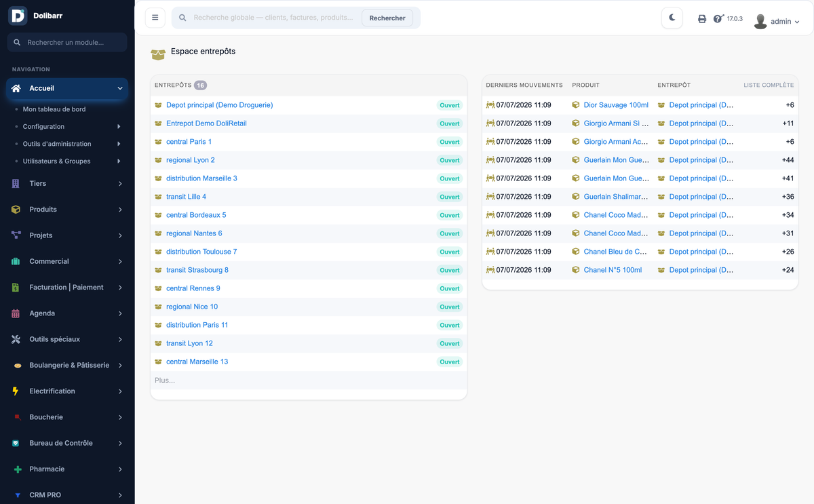Expand the Produits menu chevron

[x=120, y=210]
